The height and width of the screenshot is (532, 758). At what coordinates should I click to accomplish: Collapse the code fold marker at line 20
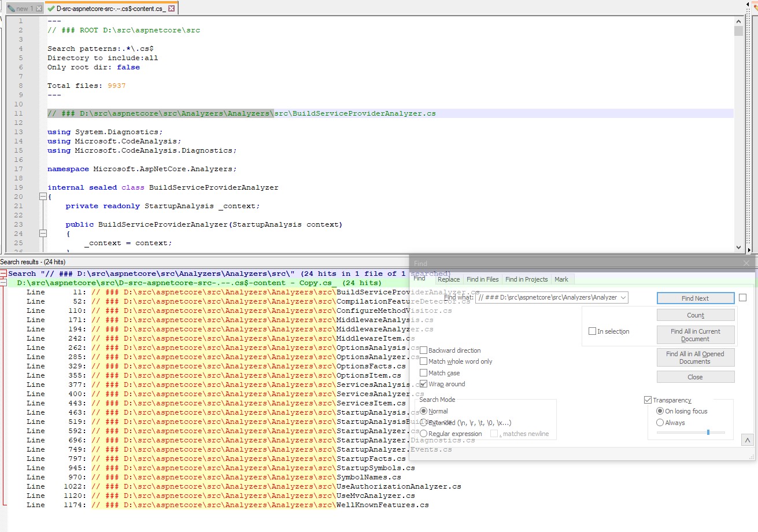coord(42,197)
